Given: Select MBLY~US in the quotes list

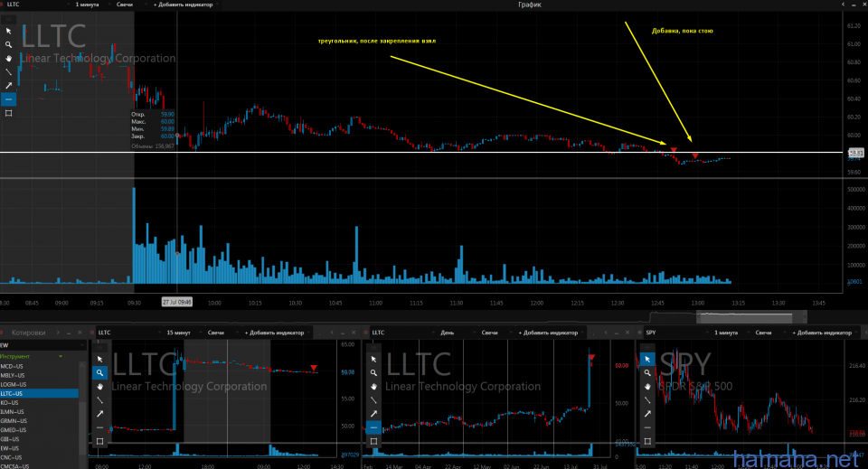Looking at the screenshot, I should tap(39, 375).
